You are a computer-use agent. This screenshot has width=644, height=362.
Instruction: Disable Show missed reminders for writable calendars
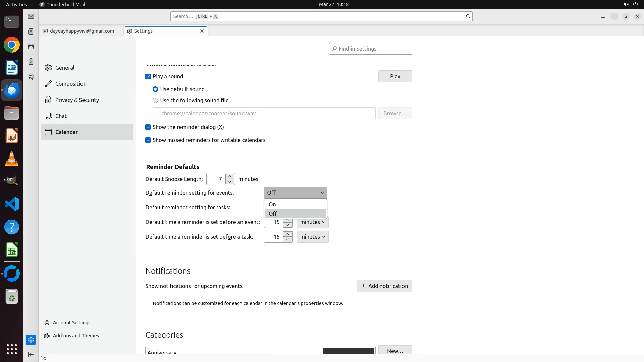pos(148,140)
